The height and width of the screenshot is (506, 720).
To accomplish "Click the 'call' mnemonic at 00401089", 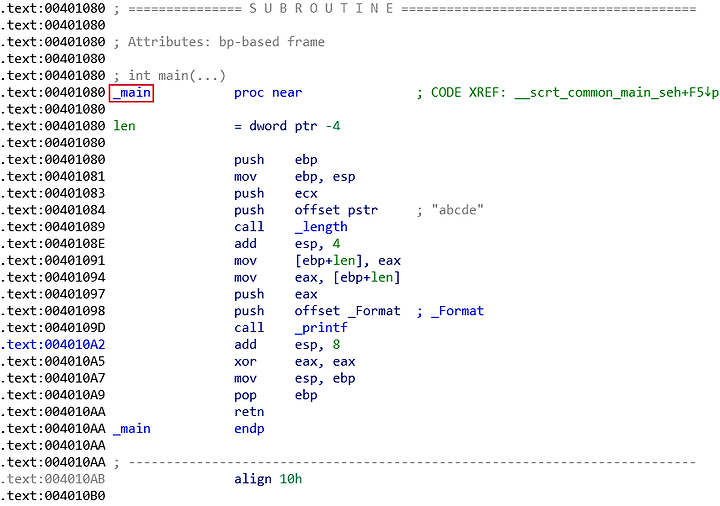I will pyautogui.click(x=249, y=227).
